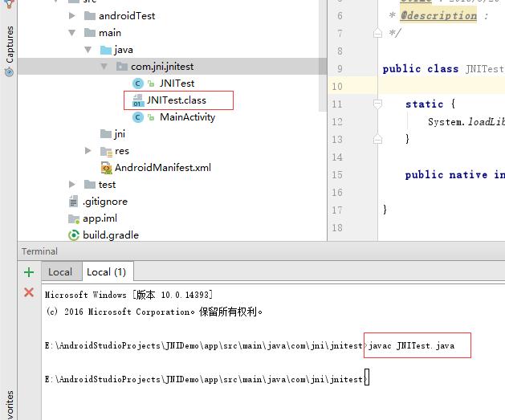Select the main folder
Screen dimensions: 505x420
[110, 33]
